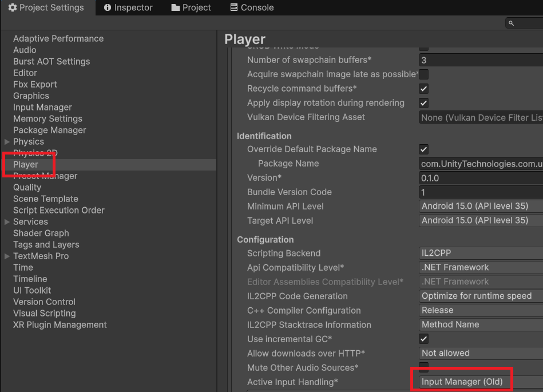Click the Inspector tab info icon
This screenshot has height=392, width=543.
(x=107, y=7)
